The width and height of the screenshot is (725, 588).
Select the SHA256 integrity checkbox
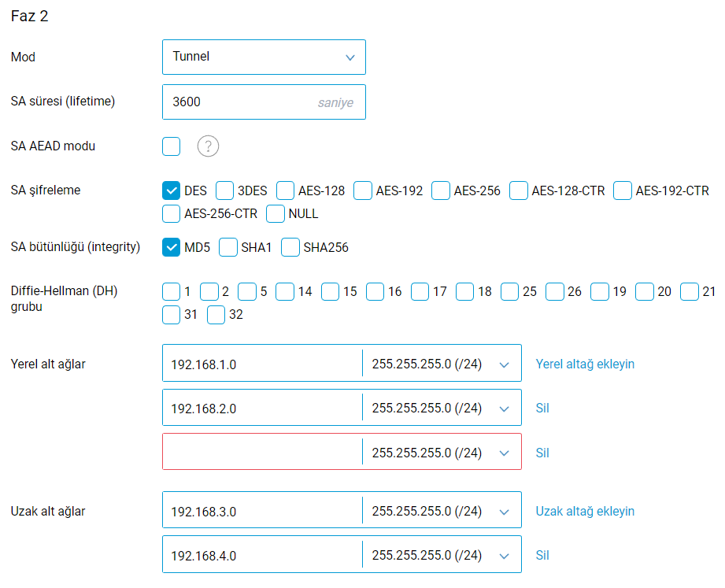click(x=290, y=247)
